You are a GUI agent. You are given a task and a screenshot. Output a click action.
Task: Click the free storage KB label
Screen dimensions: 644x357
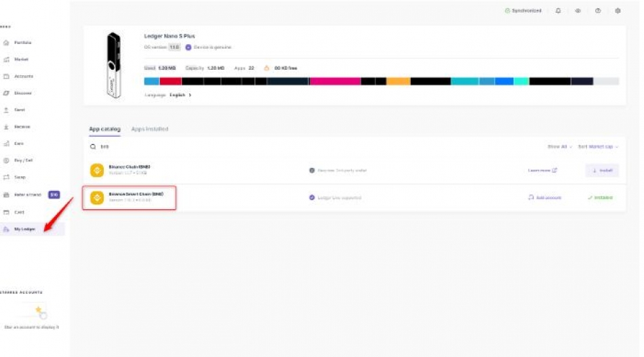point(285,68)
